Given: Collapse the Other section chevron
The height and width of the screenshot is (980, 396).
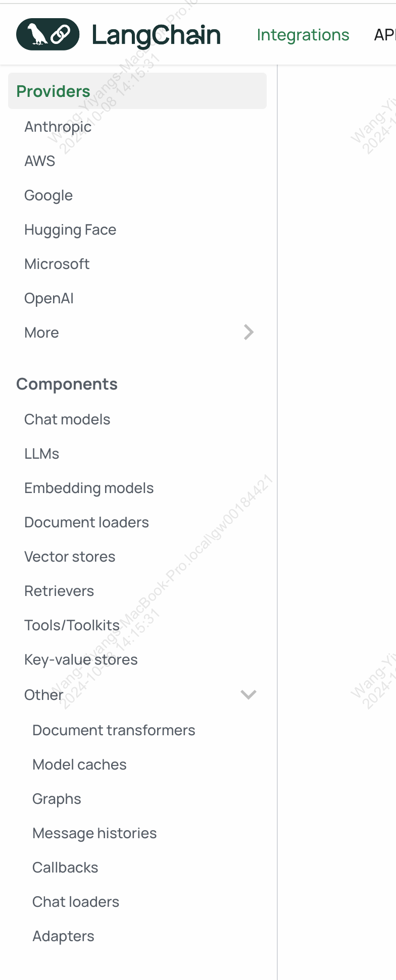Looking at the screenshot, I should click(x=249, y=694).
